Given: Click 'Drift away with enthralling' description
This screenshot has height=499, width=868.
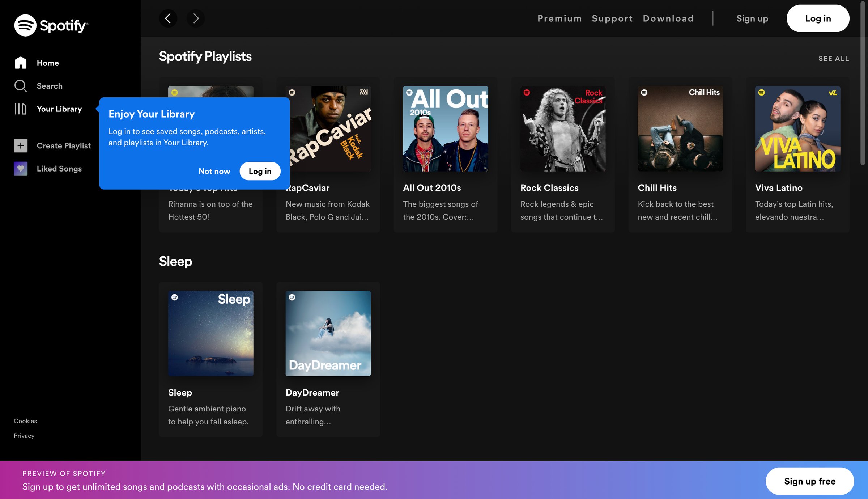Looking at the screenshot, I should [313, 415].
